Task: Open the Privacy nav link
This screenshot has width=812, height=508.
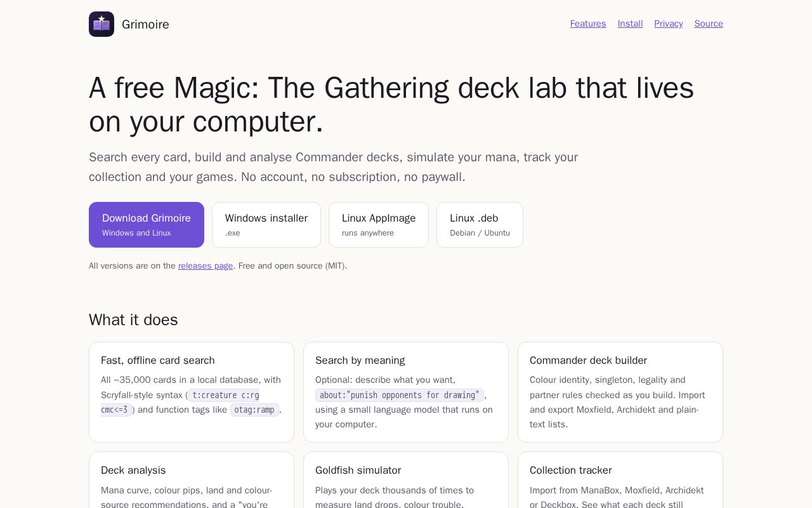Action: point(669,23)
